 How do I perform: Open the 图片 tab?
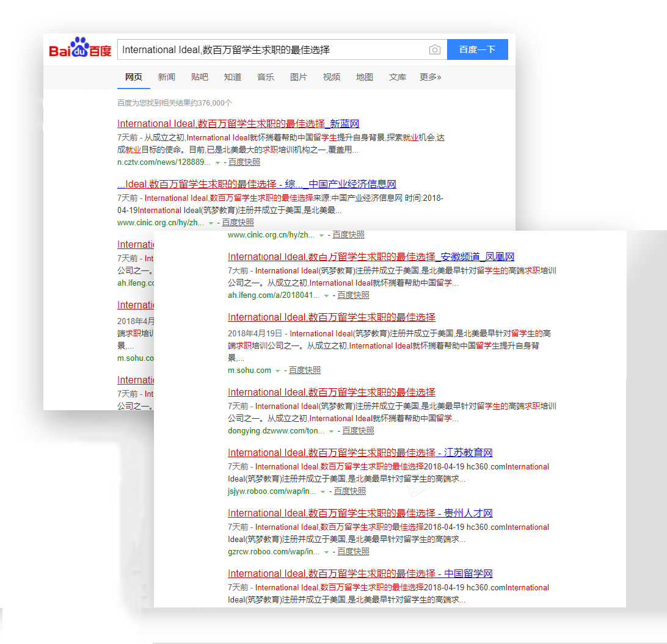(x=298, y=77)
